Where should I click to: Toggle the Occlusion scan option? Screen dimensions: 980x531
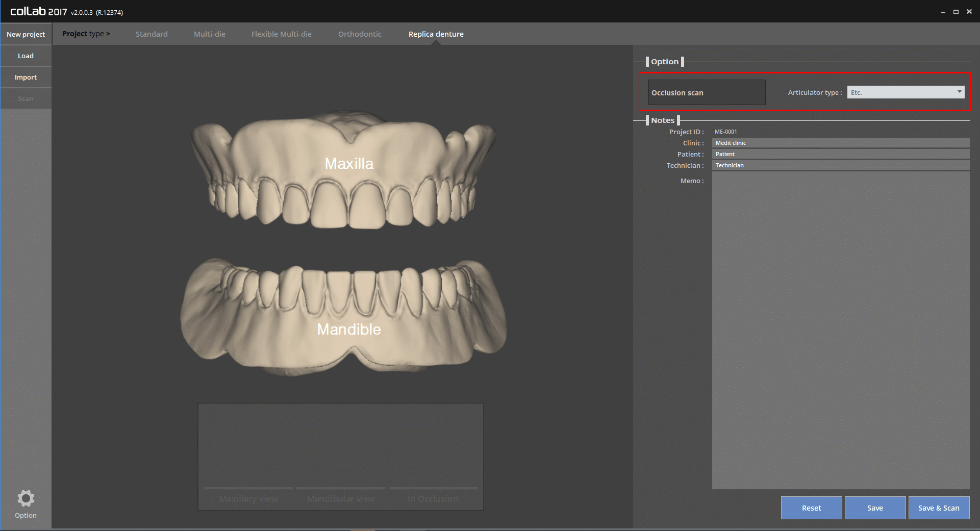[x=706, y=92]
